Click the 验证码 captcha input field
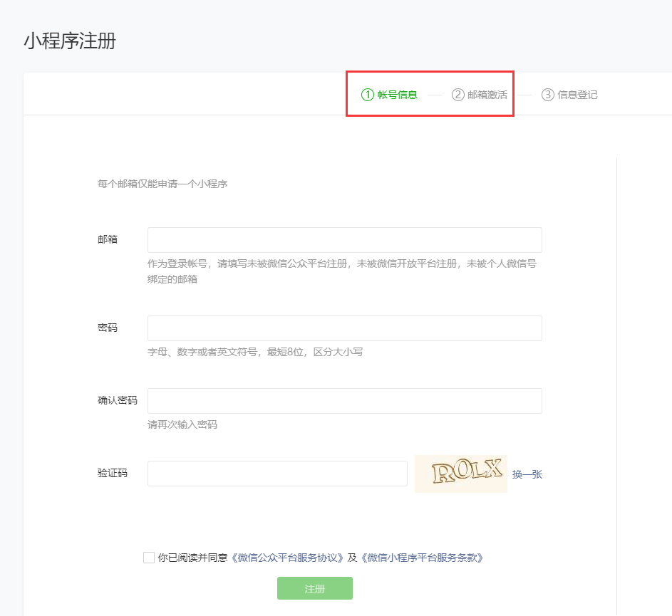672x616 pixels. [x=277, y=474]
